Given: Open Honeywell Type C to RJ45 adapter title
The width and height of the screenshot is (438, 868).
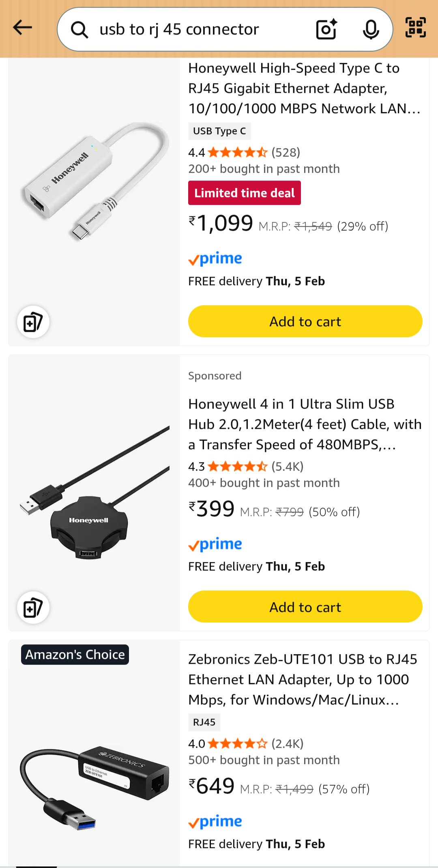Looking at the screenshot, I should (304, 88).
